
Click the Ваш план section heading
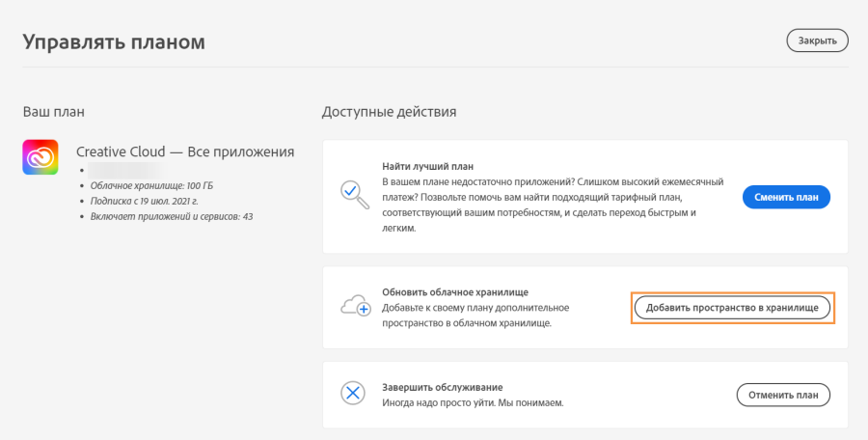click(54, 112)
